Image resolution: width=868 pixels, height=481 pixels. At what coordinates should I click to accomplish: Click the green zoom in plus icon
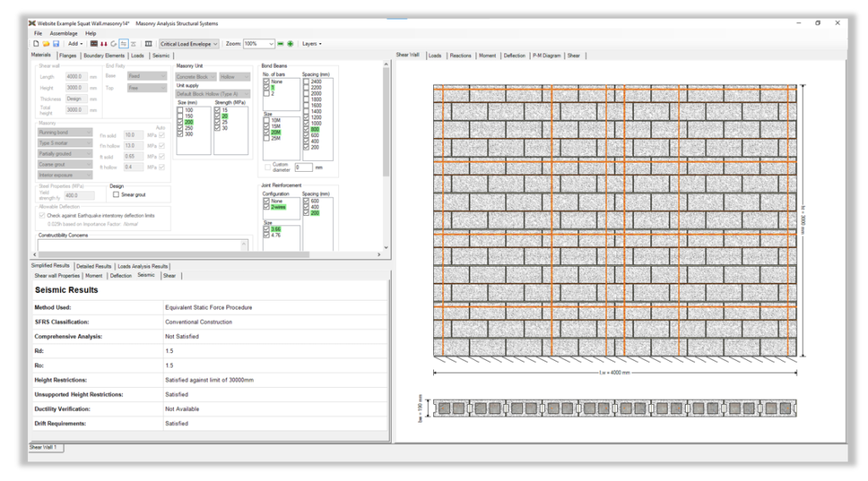291,43
